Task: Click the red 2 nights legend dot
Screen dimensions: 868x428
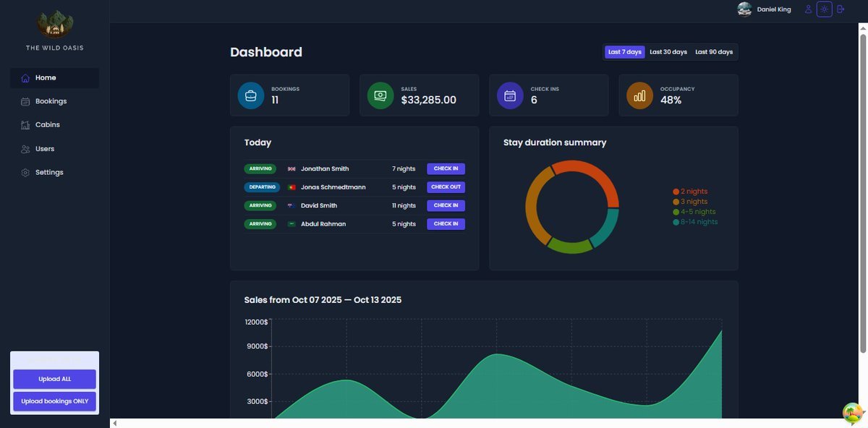Action: [676, 192]
